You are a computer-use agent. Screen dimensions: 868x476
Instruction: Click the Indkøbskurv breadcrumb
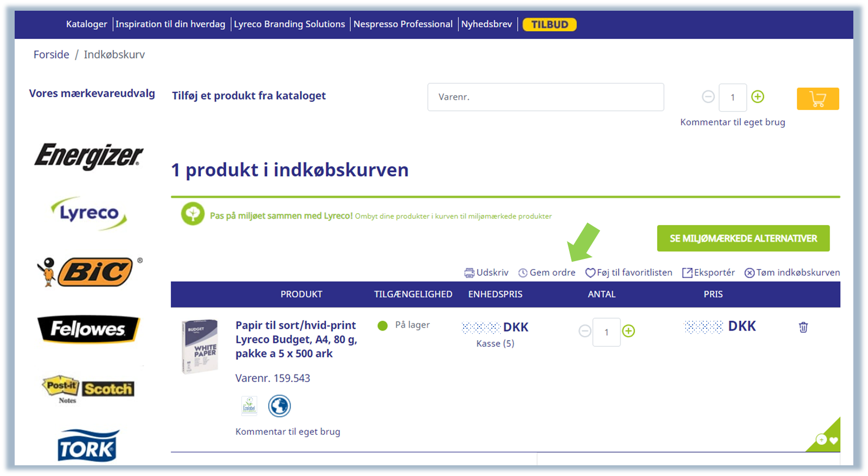click(x=114, y=55)
